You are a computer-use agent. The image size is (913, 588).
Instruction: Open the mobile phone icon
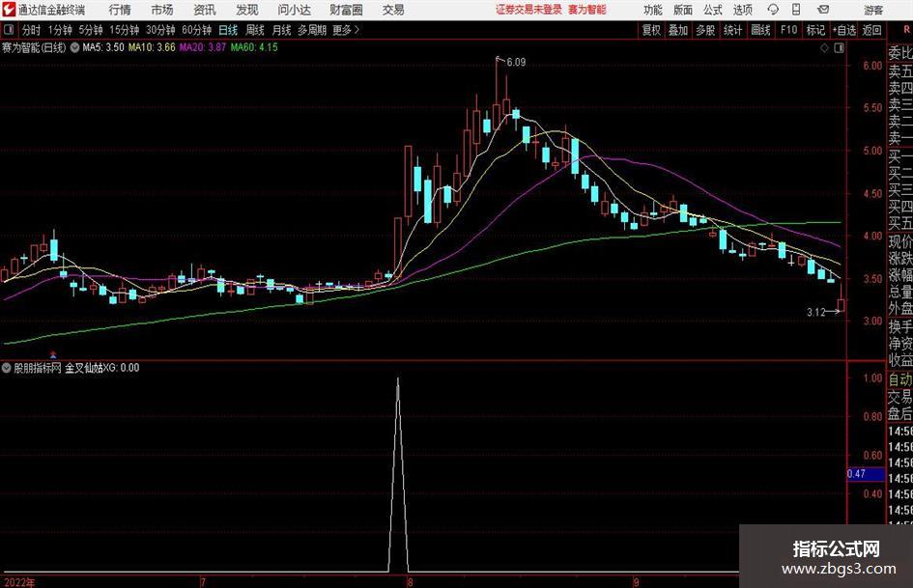point(796,10)
